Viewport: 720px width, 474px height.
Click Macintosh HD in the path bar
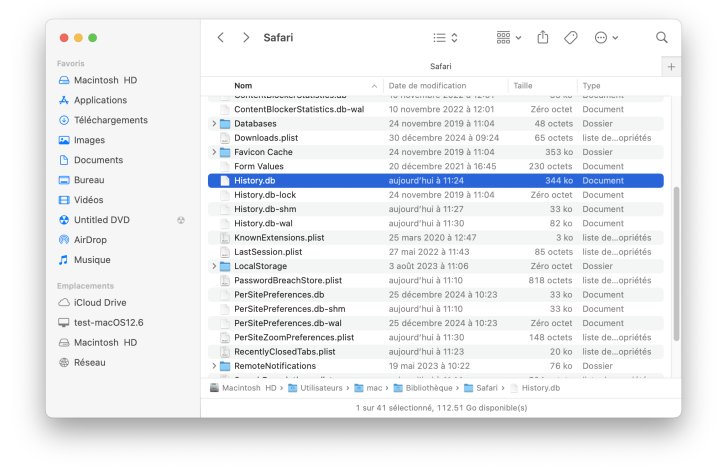243,388
